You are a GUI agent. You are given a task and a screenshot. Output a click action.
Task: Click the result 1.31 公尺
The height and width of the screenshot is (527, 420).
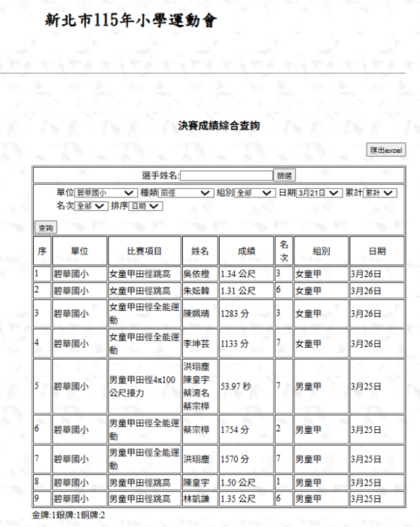coord(238,291)
